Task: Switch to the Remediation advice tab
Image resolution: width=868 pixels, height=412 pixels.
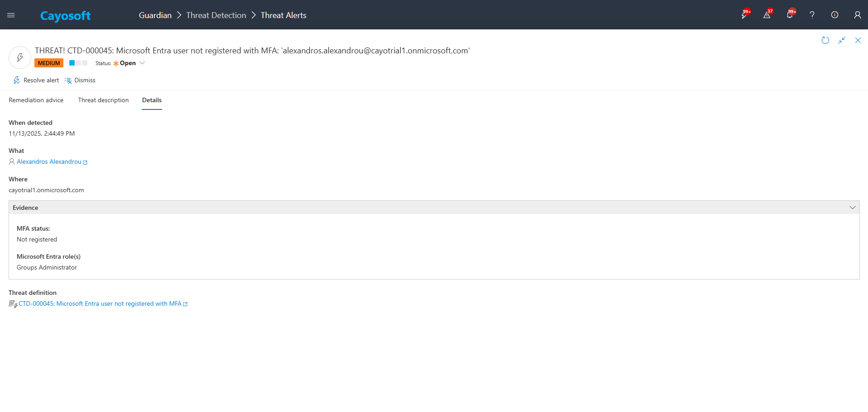Action: (x=36, y=100)
